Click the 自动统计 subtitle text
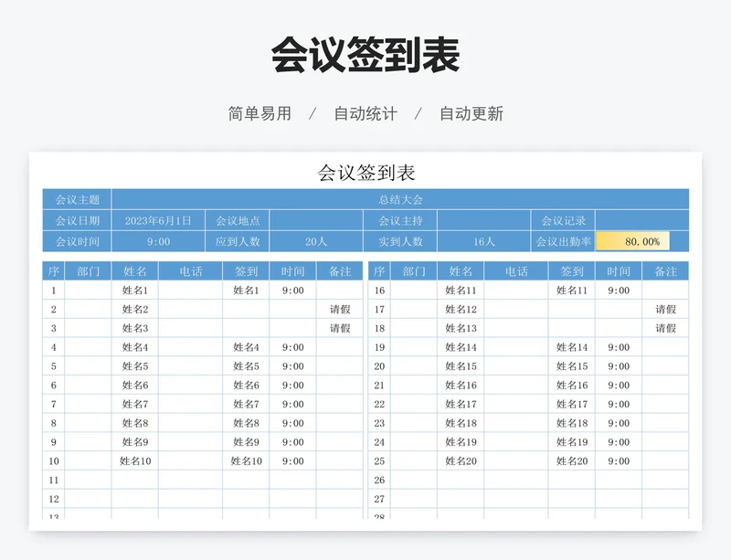Image resolution: width=731 pixels, height=560 pixels. coord(365,113)
